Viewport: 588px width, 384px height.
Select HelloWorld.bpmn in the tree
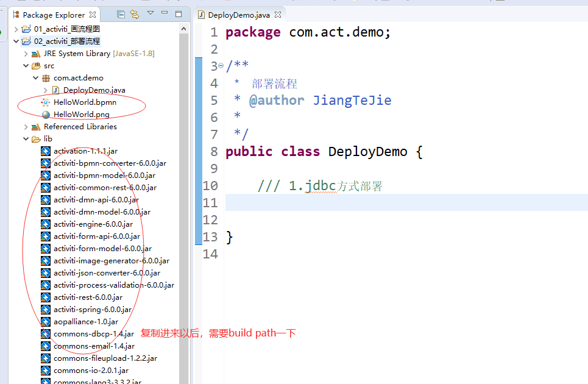click(85, 102)
